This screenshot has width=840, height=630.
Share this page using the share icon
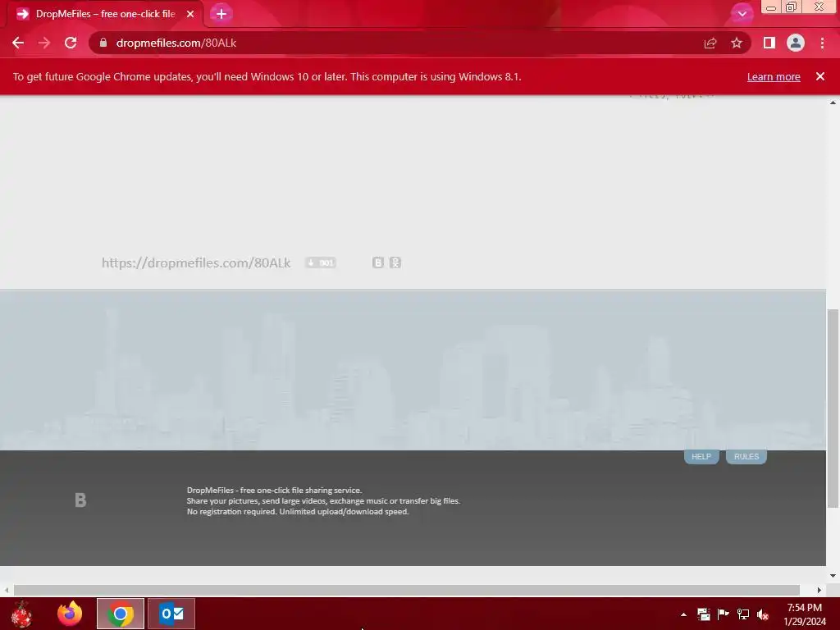pyautogui.click(x=710, y=43)
